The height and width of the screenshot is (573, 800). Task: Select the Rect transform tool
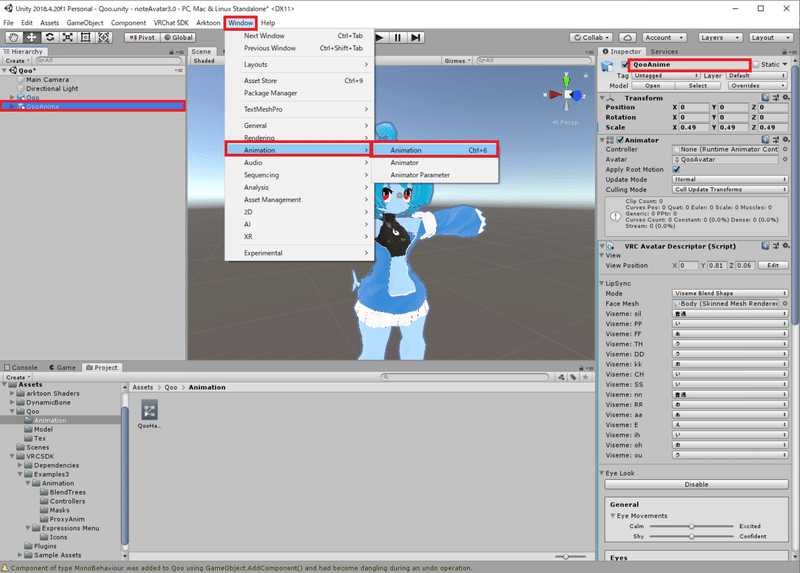pyautogui.click(x=85, y=37)
